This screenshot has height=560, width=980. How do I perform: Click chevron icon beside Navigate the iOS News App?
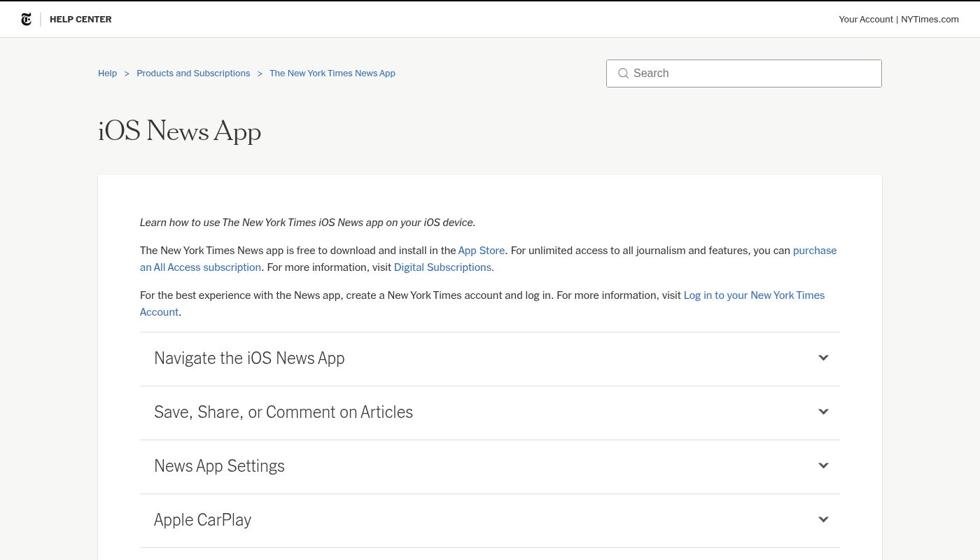click(x=823, y=358)
